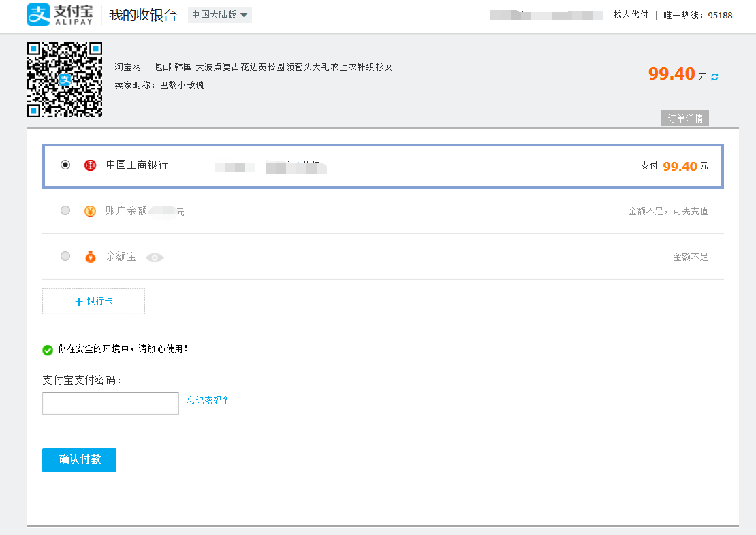Click the 确认付款 button
Viewport: 756px width, 535px height.
click(79, 460)
